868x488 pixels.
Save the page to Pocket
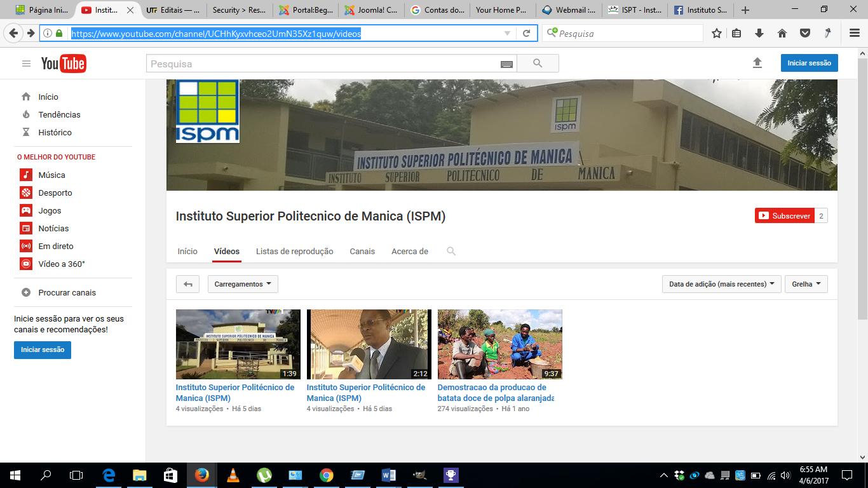804,33
